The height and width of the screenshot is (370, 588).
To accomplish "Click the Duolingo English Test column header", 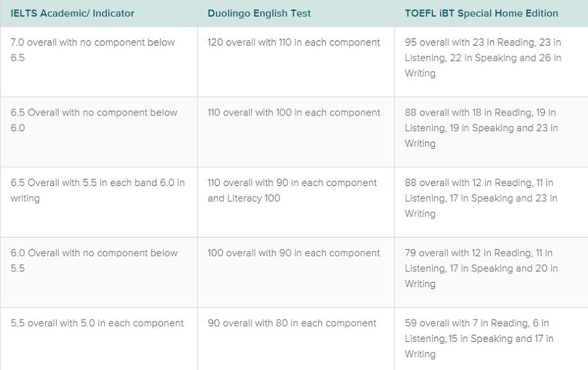I will (x=259, y=13).
